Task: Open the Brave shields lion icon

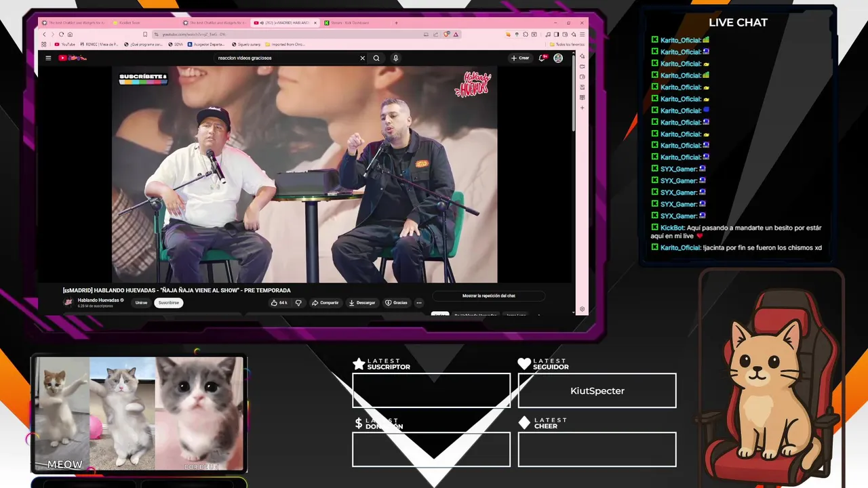Action: 446,35
